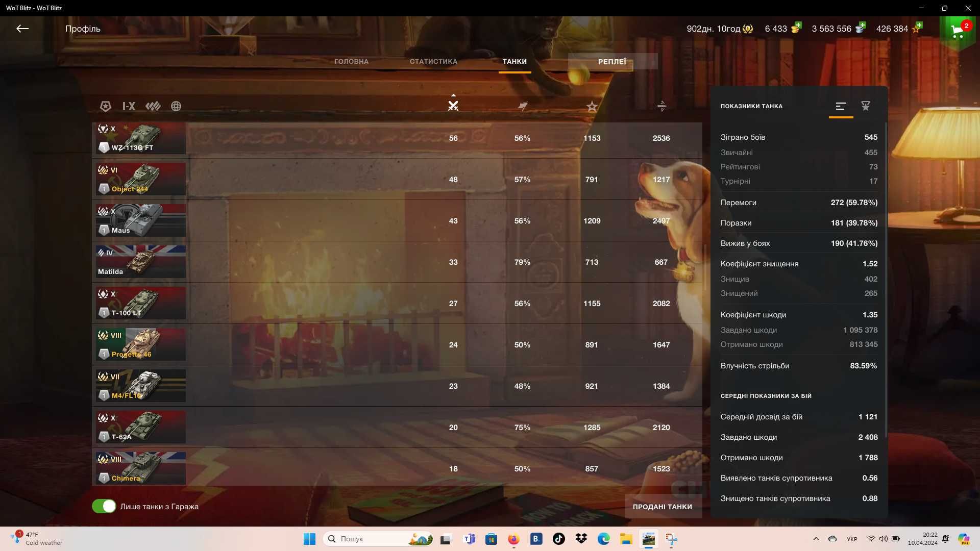Image resolution: width=980 pixels, height=551 pixels.
Task: Open Microsoft Teams from the taskbar
Action: (x=469, y=539)
